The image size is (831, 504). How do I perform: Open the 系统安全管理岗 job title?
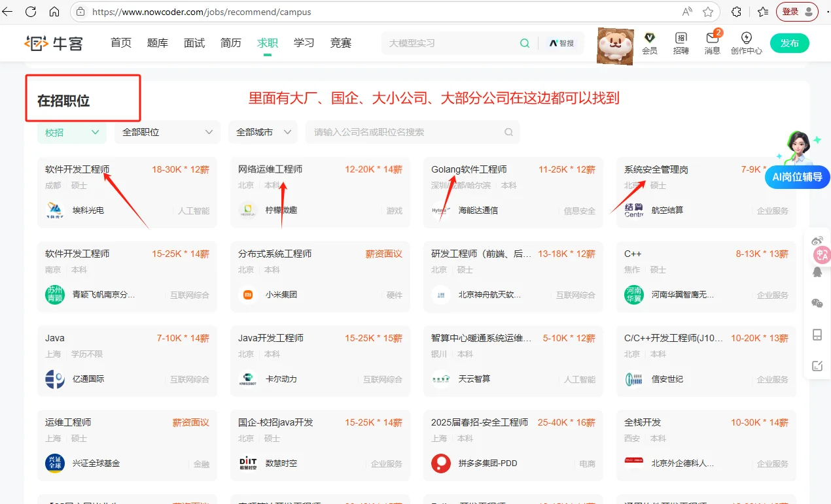[x=656, y=169]
